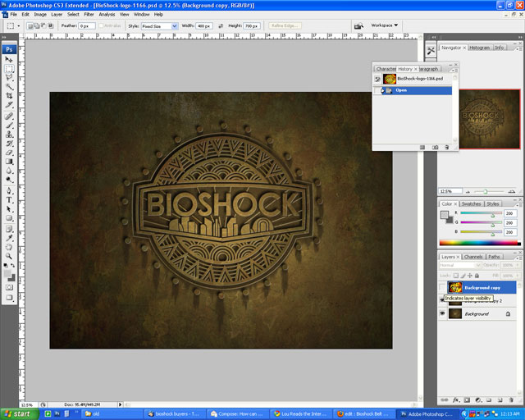Select the Clone Stamp tool
Screen dimensions: 525x420
(x=9, y=135)
